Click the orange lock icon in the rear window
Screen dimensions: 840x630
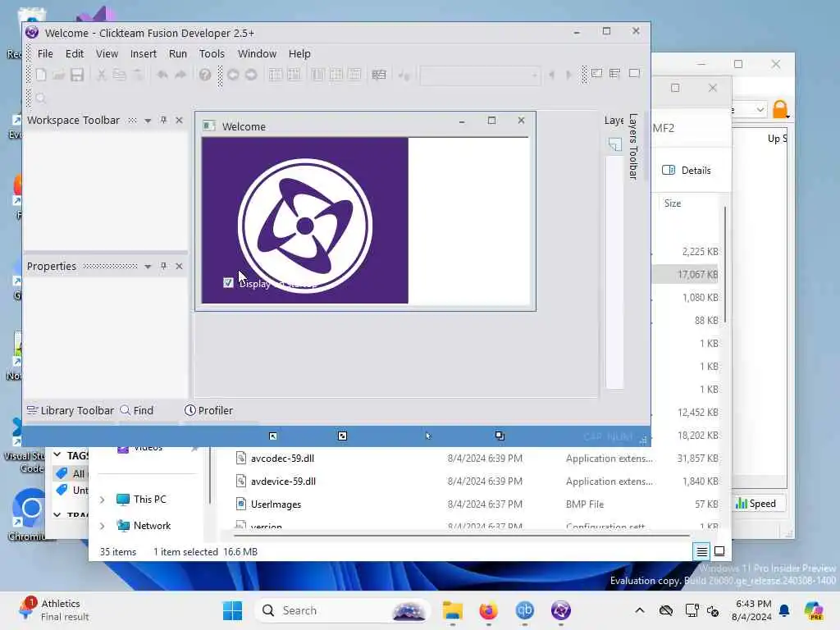[x=781, y=109]
